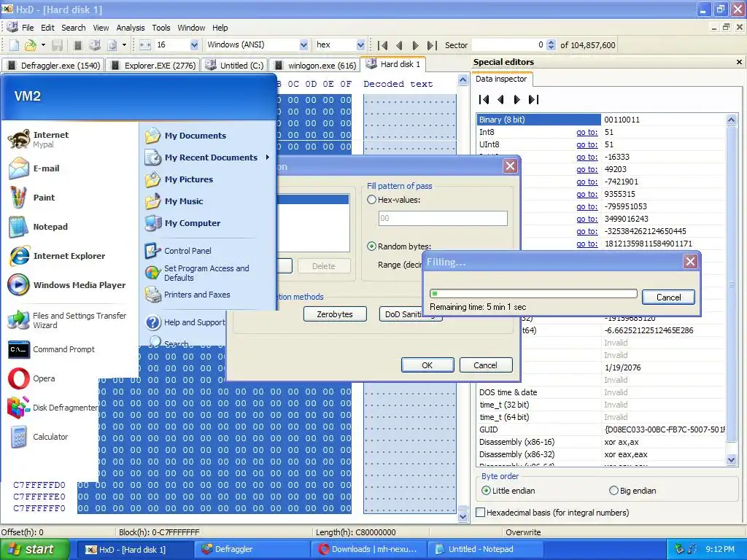Select the Big endian byte order
The width and height of the screenshot is (747, 560).
[632, 491]
